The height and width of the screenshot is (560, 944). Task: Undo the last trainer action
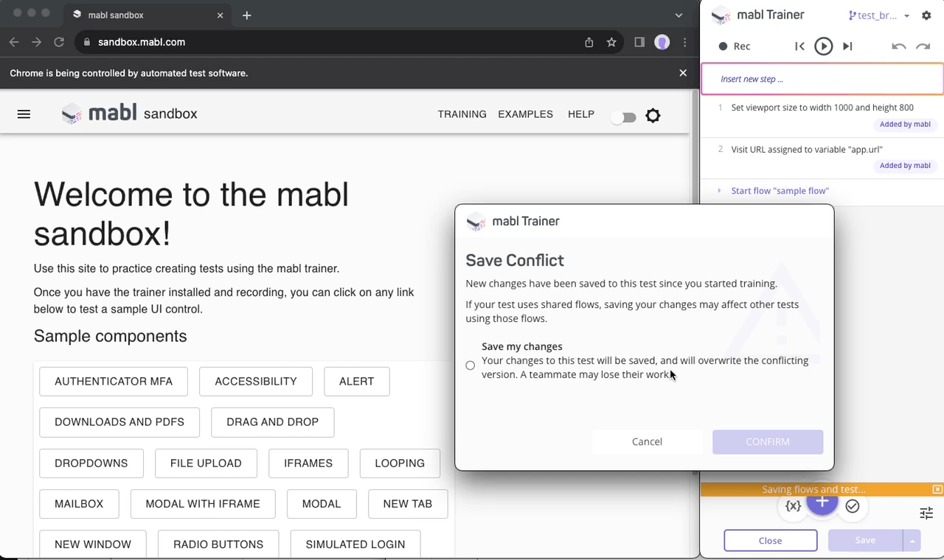pos(898,46)
